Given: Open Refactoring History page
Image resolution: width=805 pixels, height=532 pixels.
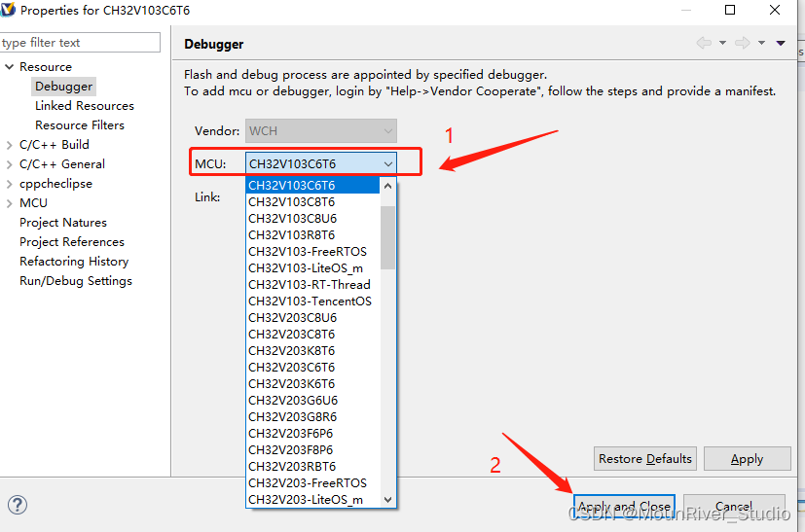Looking at the screenshot, I should click(74, 262).
